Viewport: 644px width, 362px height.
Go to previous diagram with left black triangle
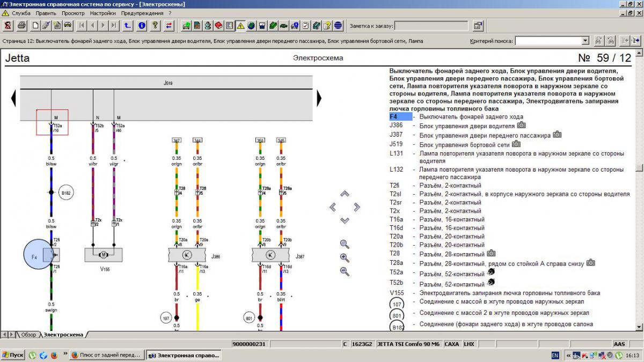pos(13,98)
